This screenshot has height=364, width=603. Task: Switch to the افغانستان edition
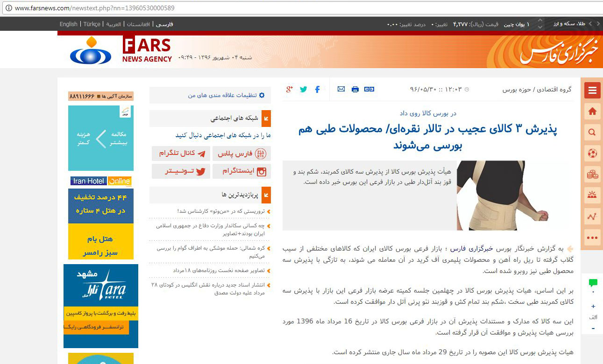138,24
